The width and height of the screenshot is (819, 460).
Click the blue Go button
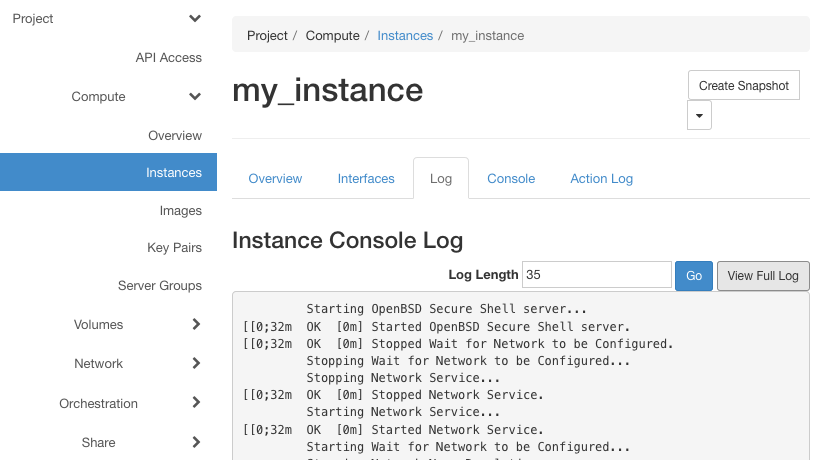click(x=694, y=276)
